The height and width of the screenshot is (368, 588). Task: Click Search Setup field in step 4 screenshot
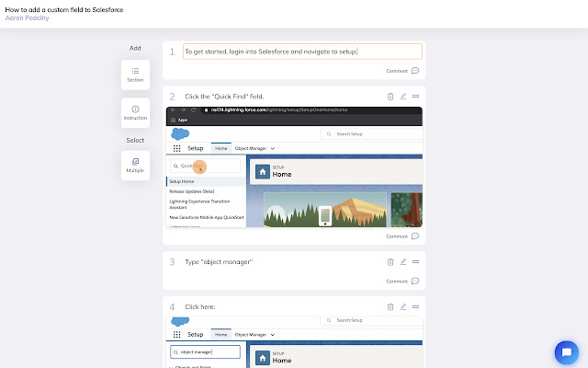pos(371,320)
